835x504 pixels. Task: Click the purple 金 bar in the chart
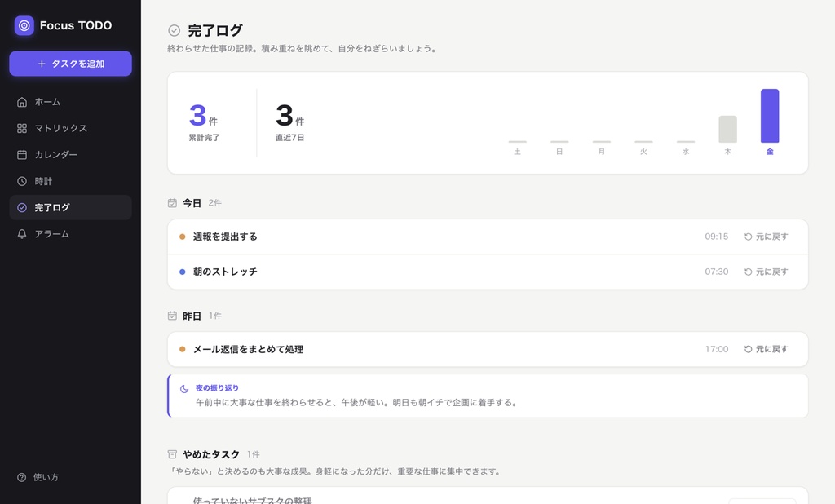(x=770, y=116)
